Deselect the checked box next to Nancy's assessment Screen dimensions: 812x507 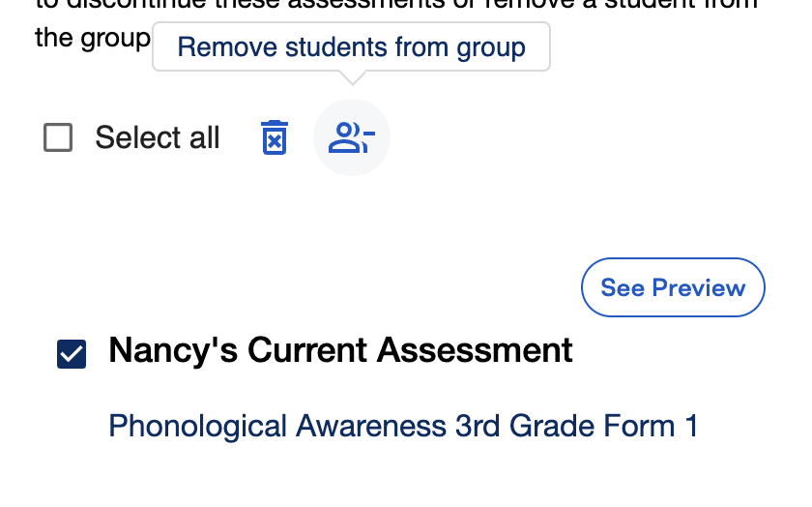pyautogui.click(x=72, y=354)
